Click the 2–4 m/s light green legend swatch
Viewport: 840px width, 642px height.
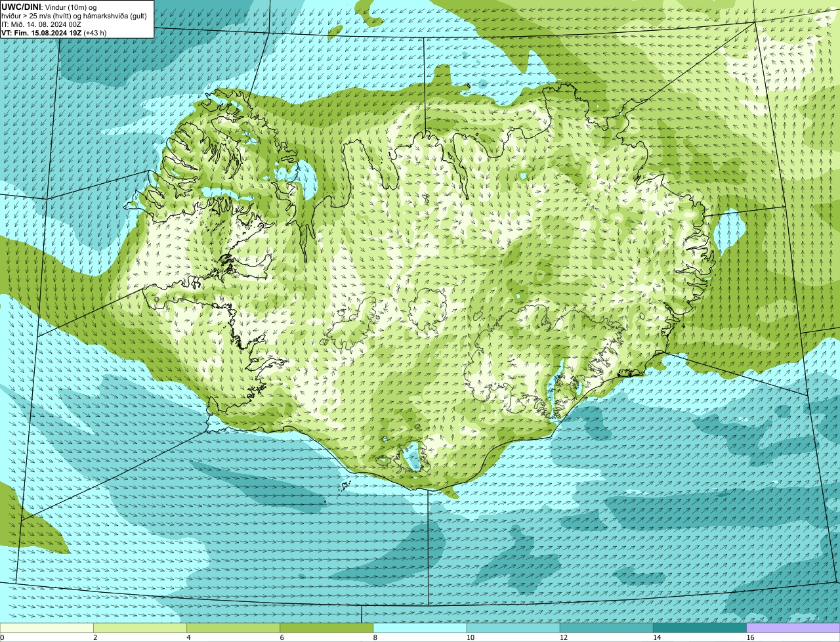coord(140,628)
